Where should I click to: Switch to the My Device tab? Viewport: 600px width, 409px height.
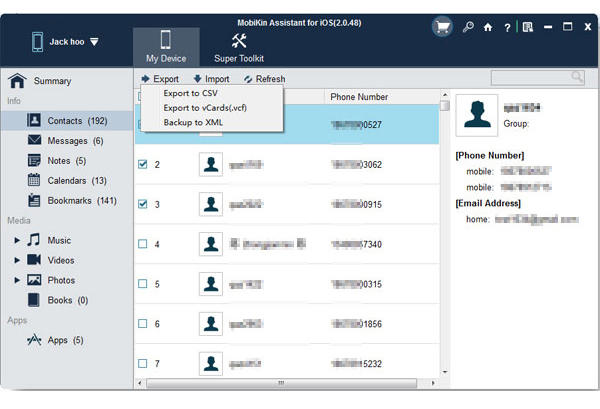(x=166, y=47)
